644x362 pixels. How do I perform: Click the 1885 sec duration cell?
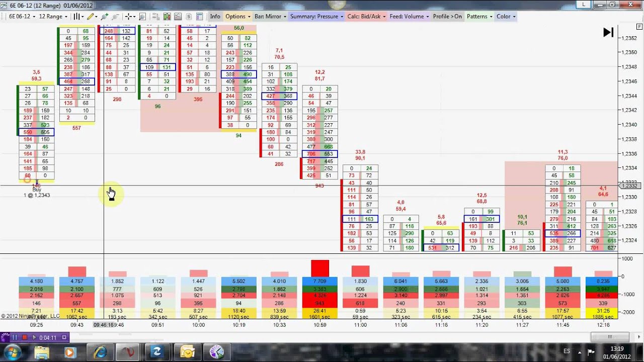point(602,317)
